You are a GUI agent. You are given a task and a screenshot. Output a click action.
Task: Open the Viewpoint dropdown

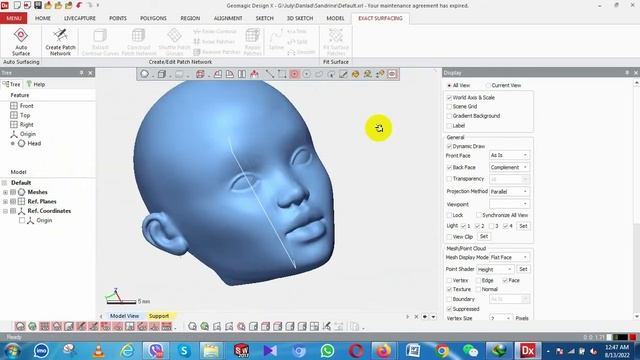(x=509, y=204)
